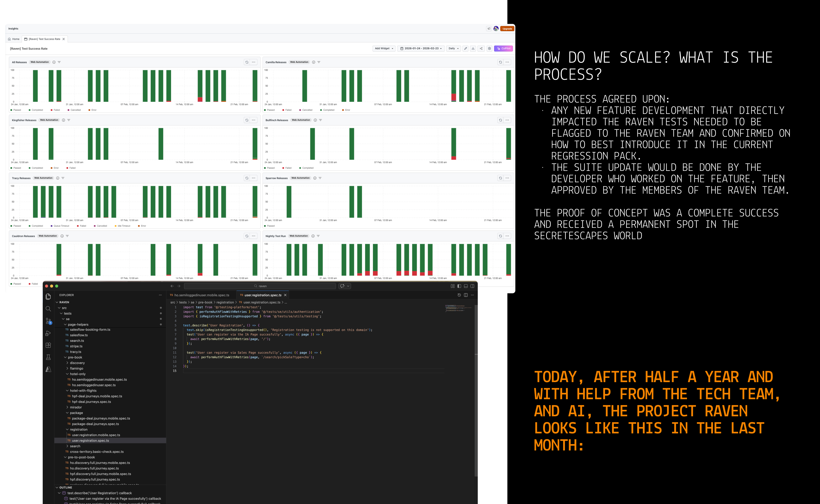Viewport: 820px width, 504px height.
Task: Click the orange Upgrade button
Action: click(507, 29)
